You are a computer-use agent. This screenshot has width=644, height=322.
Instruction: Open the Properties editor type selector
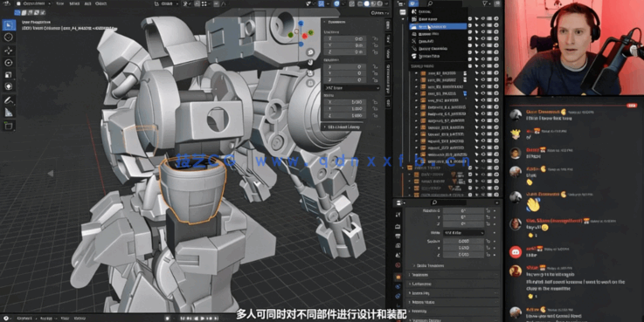point(400,202)
